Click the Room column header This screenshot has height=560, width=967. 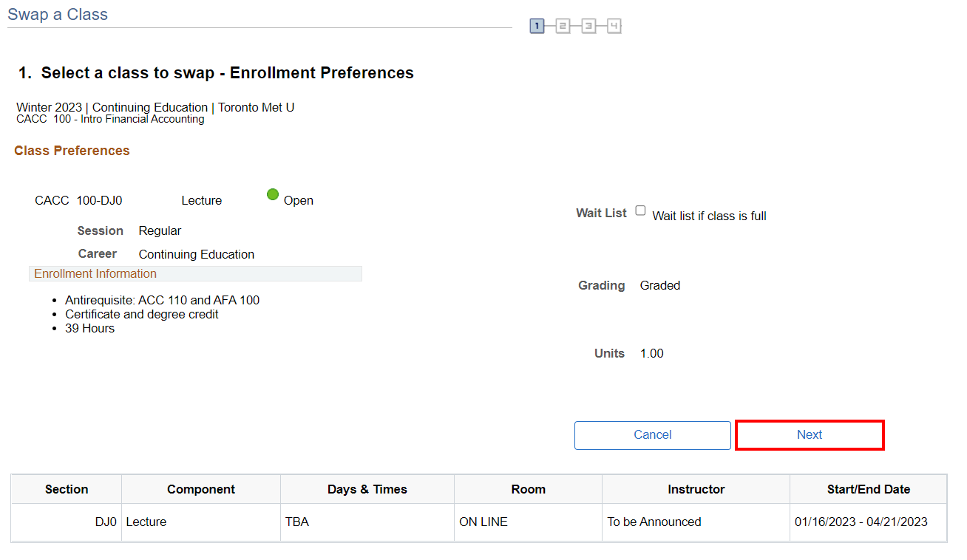[x=528, y=489]
